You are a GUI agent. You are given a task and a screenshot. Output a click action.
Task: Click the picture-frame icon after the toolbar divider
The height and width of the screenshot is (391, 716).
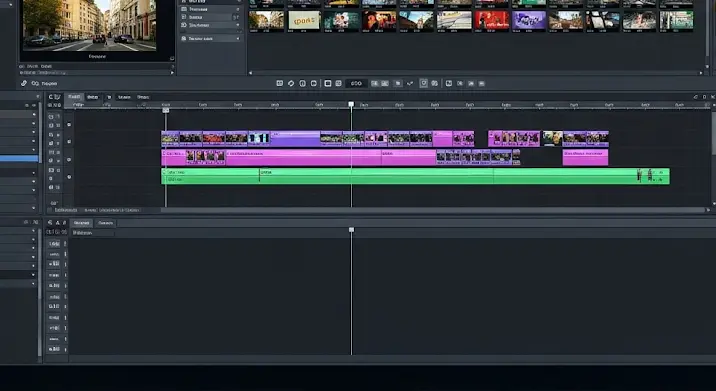click(x=449, y=83)
